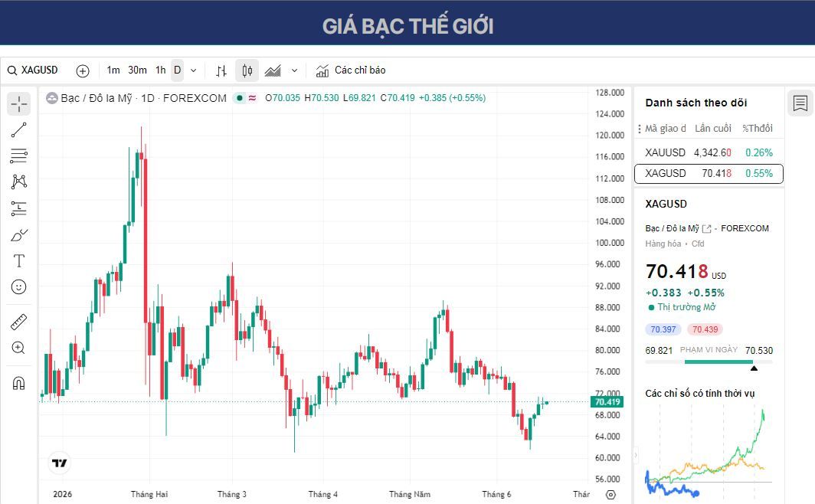
Task: Switch to area chart style
Action: 273,70
